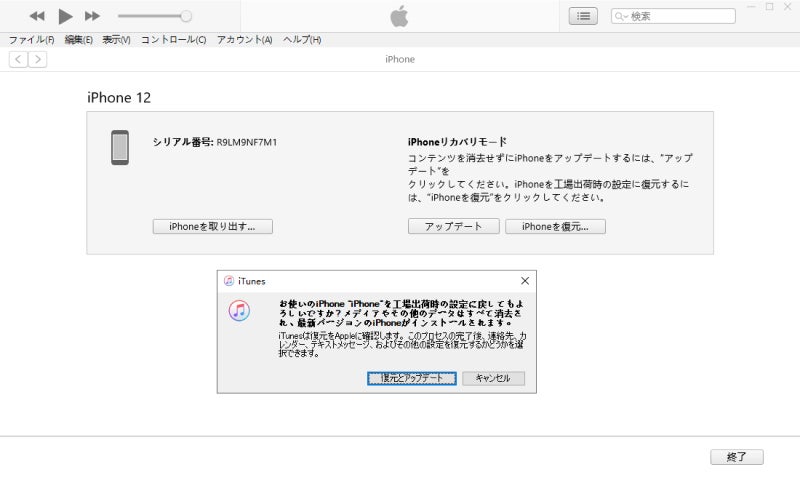Go back with the left arrow button
The height and width of the screenshot is (478, 800).
[18, 59]
